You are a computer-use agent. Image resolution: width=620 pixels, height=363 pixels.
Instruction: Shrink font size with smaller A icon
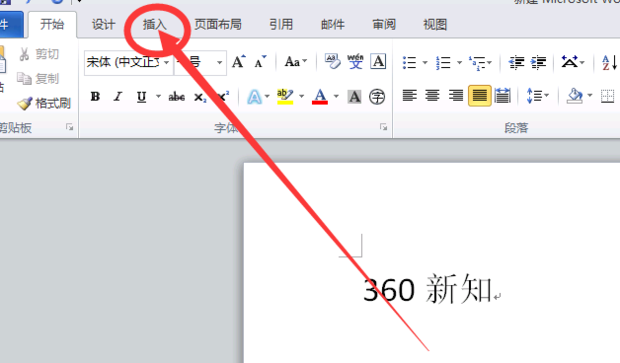260,62
